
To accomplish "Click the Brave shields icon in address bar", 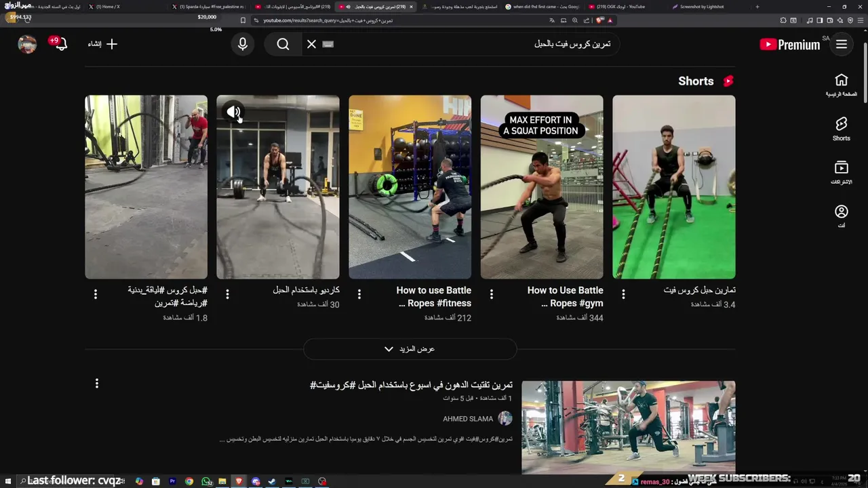I will click(599, 20).
